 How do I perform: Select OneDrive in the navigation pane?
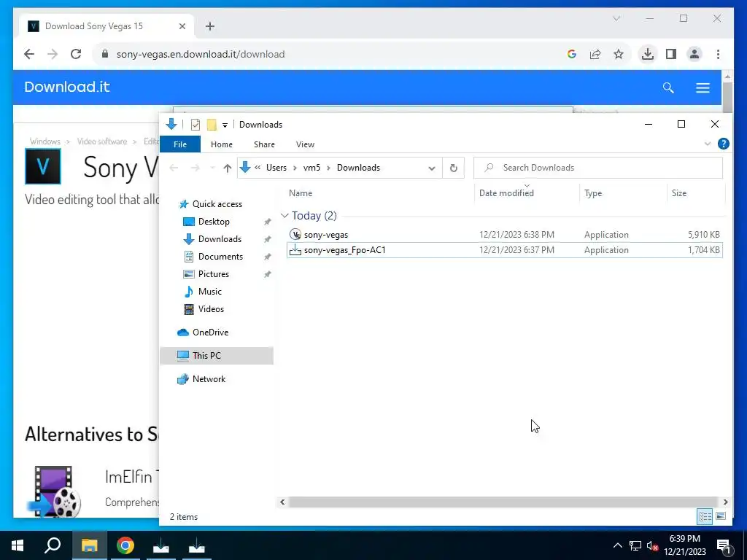coord(210,332)
